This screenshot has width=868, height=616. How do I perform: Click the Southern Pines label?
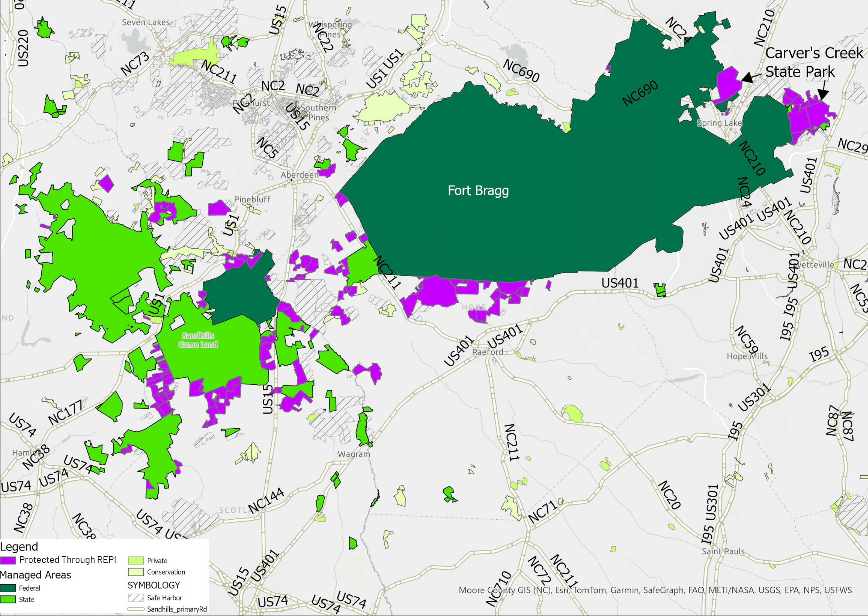pos(318,112)
